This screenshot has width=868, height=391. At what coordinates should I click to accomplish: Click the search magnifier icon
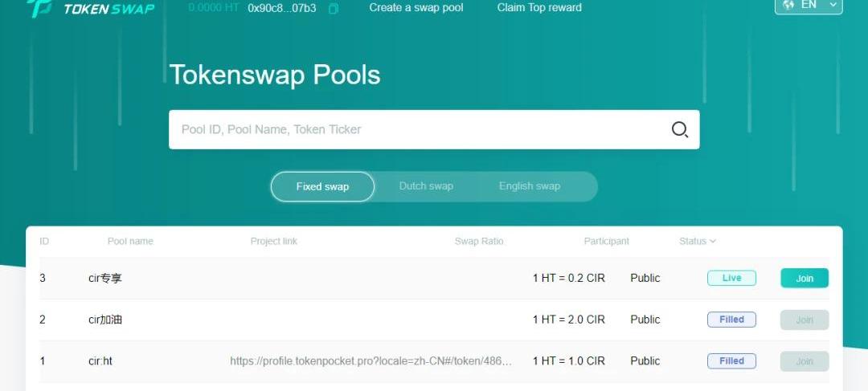point(680,130)
